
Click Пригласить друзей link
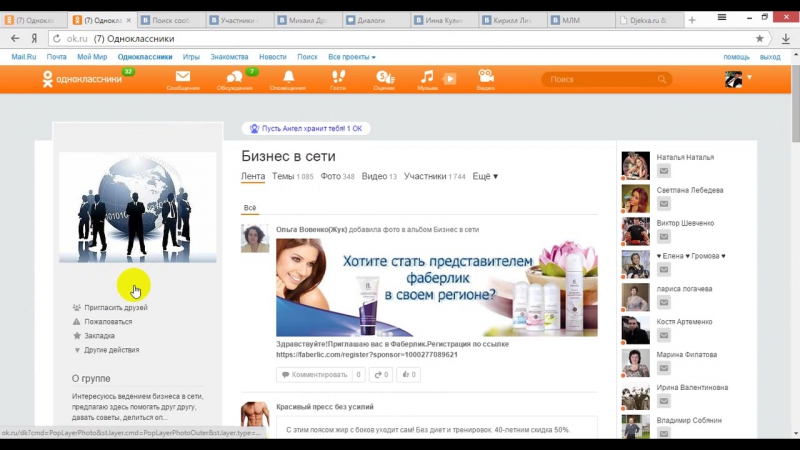[x=110, y=308]
